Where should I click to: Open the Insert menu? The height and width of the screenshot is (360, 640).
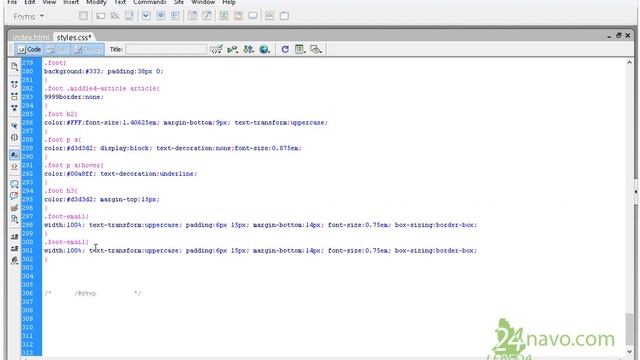71,2
